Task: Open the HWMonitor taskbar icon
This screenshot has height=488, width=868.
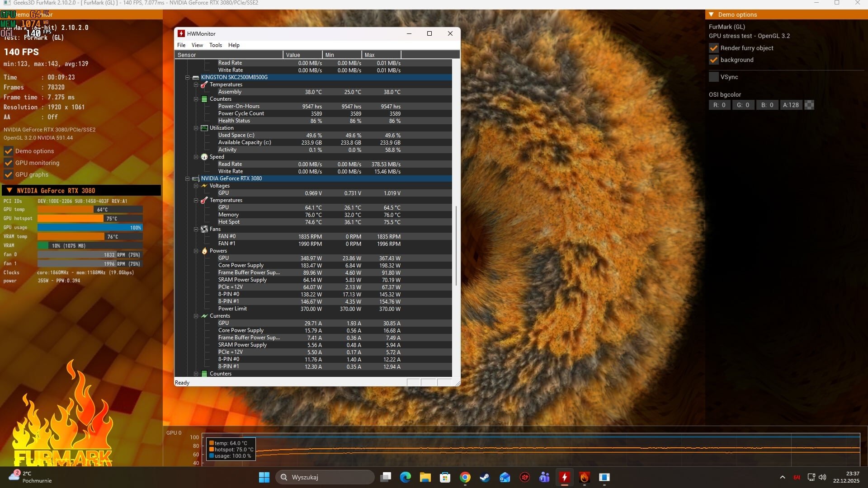Action: [564, 477]
